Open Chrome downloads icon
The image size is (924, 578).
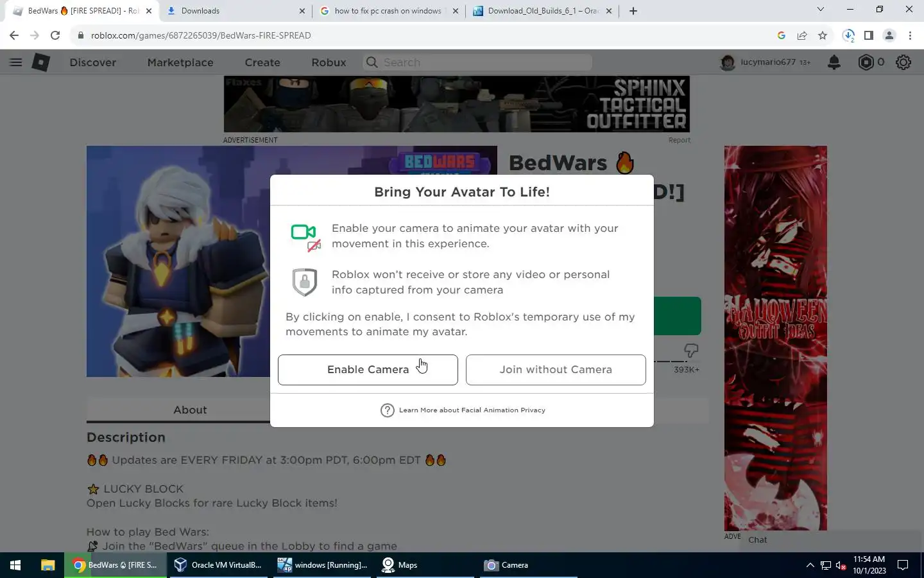click(848, 35)
